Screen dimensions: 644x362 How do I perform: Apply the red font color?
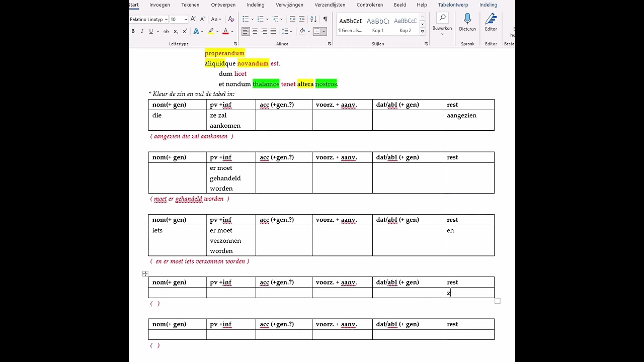(x=225, y=31)
